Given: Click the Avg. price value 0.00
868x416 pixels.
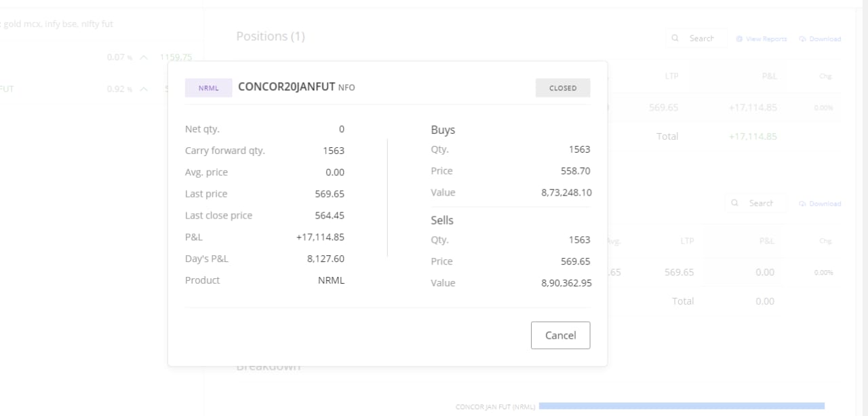Looking at the screenshot, I should 335,172.
